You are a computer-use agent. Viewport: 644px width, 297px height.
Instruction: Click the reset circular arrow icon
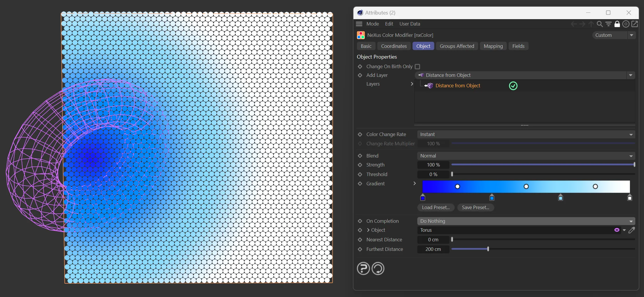click(378, 268)
